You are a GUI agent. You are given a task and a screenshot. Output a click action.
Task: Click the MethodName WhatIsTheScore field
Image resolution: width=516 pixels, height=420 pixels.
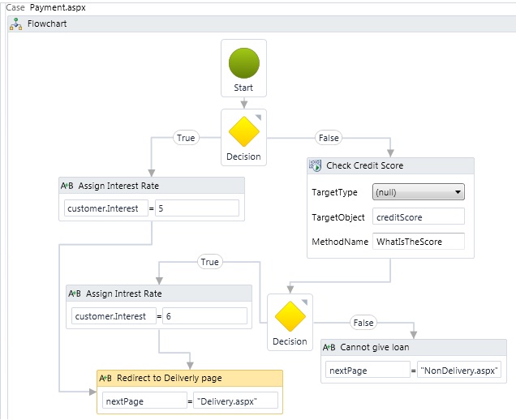point(418,241)
